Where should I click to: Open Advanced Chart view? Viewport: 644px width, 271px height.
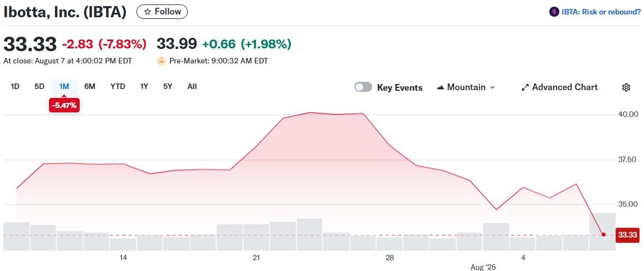[560, 87]
